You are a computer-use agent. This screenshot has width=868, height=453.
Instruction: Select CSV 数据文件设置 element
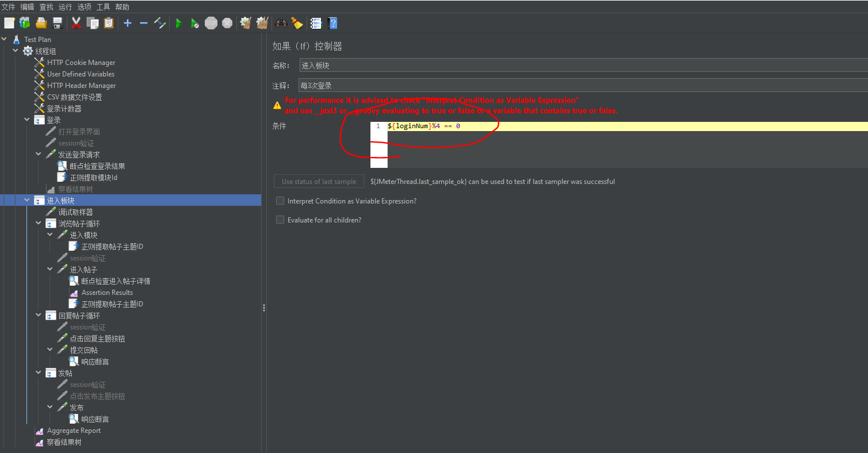[x=74, y=97]
